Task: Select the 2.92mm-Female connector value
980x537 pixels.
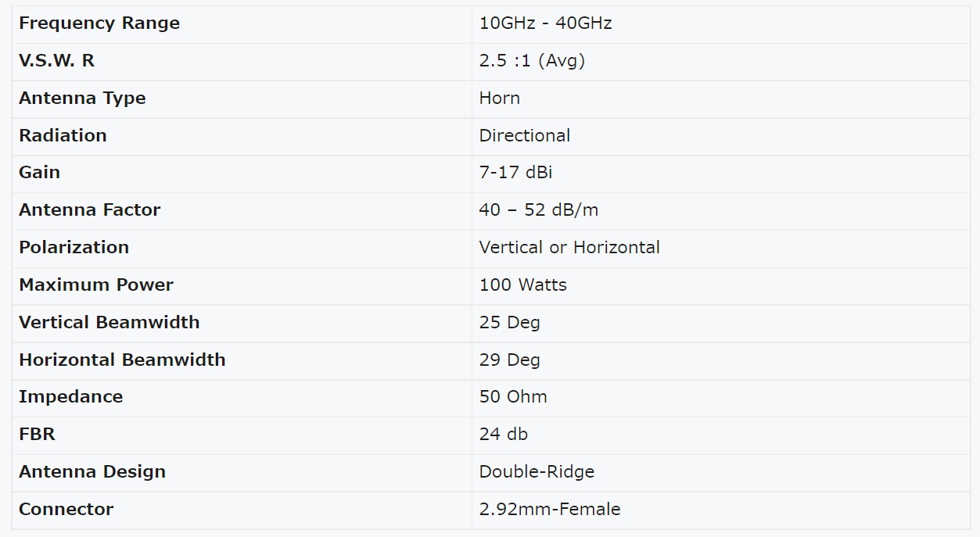Action: click(x=550, y=510)
